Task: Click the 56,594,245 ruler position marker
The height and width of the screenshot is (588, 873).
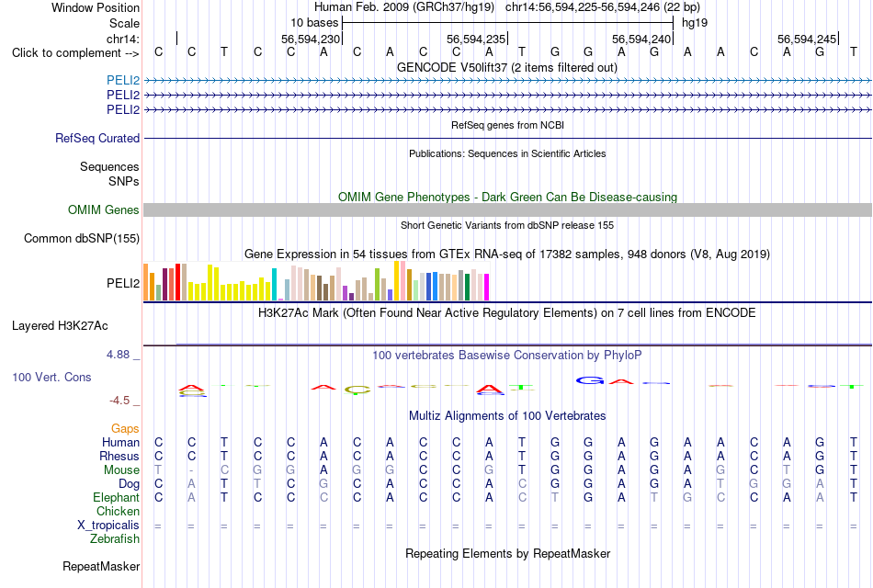Action: pos(807,39)
